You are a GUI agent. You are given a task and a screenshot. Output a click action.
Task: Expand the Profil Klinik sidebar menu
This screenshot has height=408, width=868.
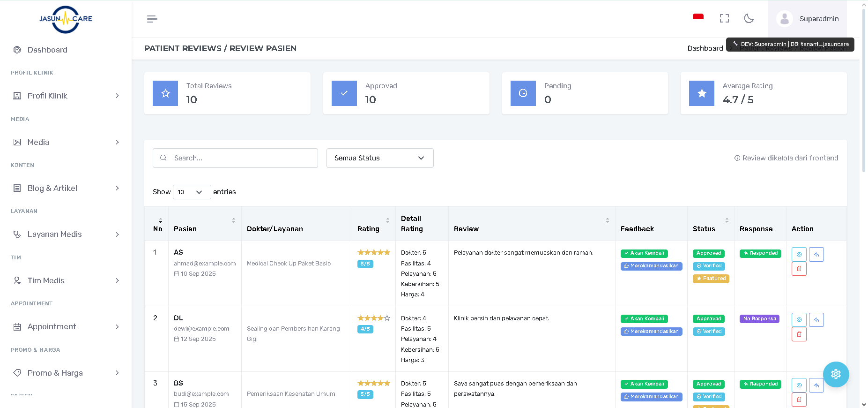click(x=66, y=96)
